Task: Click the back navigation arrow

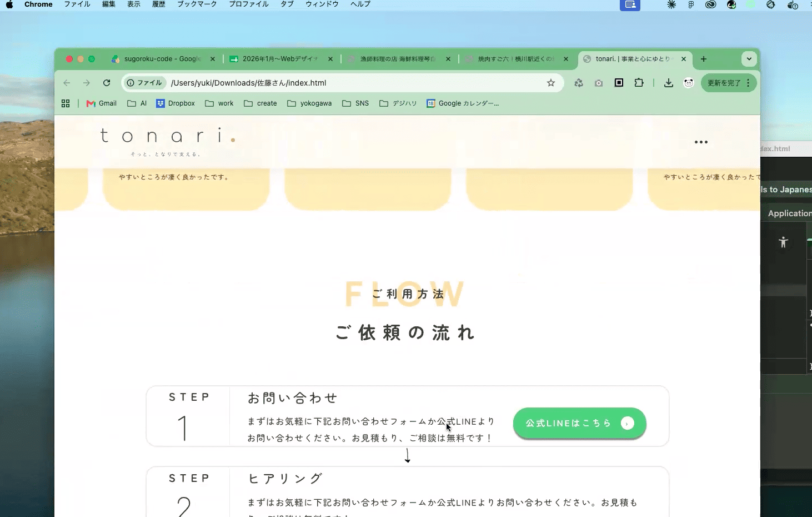Action: click(67, 83)
